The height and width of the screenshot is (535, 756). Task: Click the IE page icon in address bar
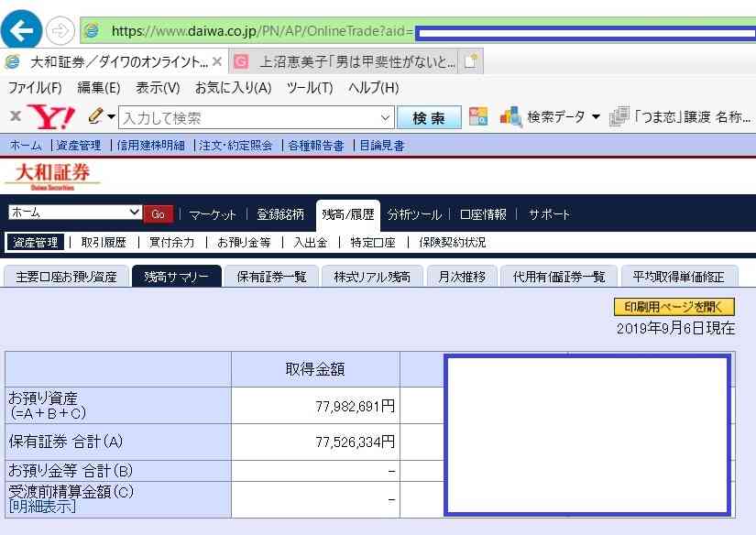pos(92,31)
